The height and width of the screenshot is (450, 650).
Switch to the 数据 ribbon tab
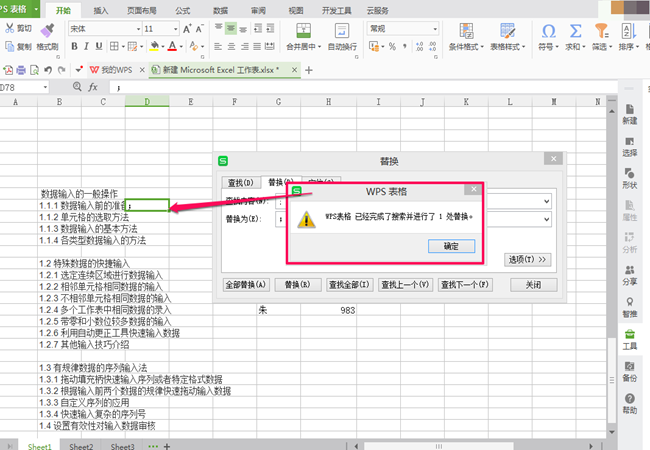[x=220, y=10]
